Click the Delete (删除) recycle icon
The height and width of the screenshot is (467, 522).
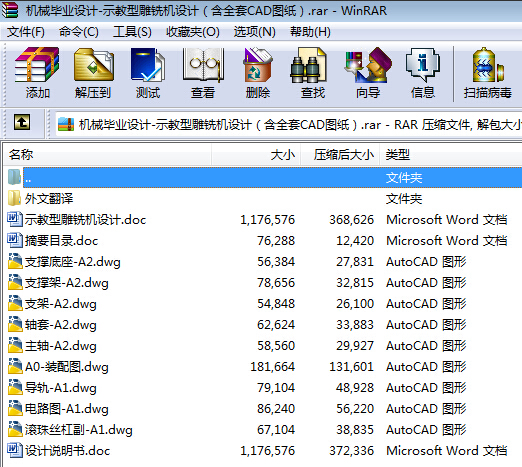coord(258,65)
